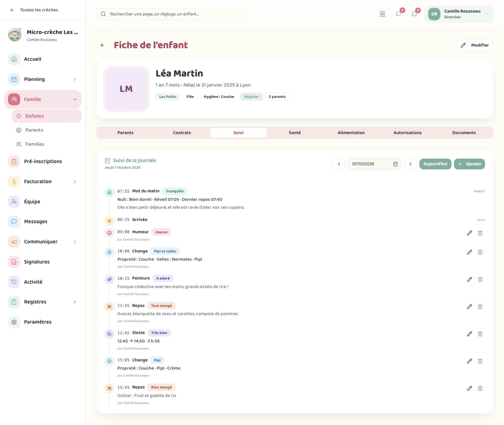This screenshot has height=425, width=504.
Task: Open the bell notifications icon
Action: pyautogui.click(x=414, y=14)
